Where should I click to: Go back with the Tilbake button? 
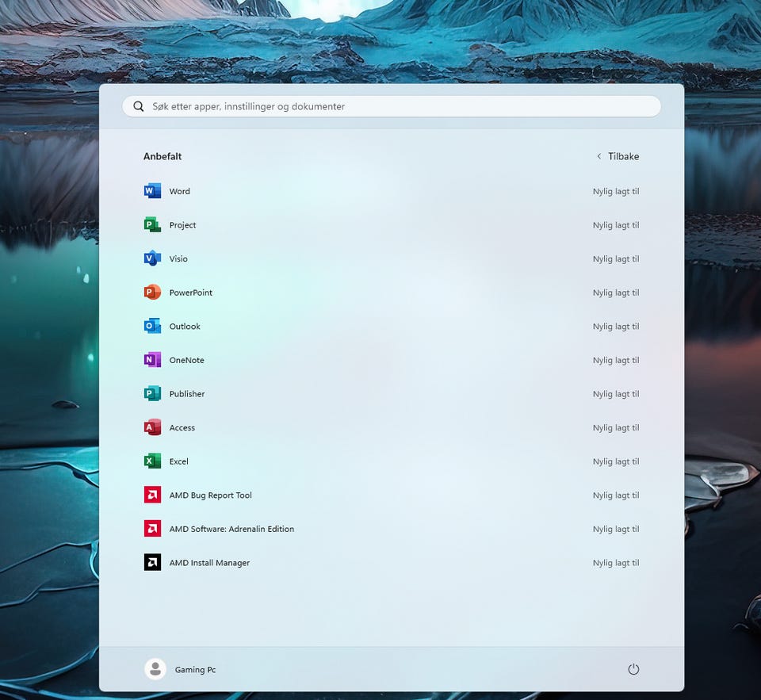618,156
